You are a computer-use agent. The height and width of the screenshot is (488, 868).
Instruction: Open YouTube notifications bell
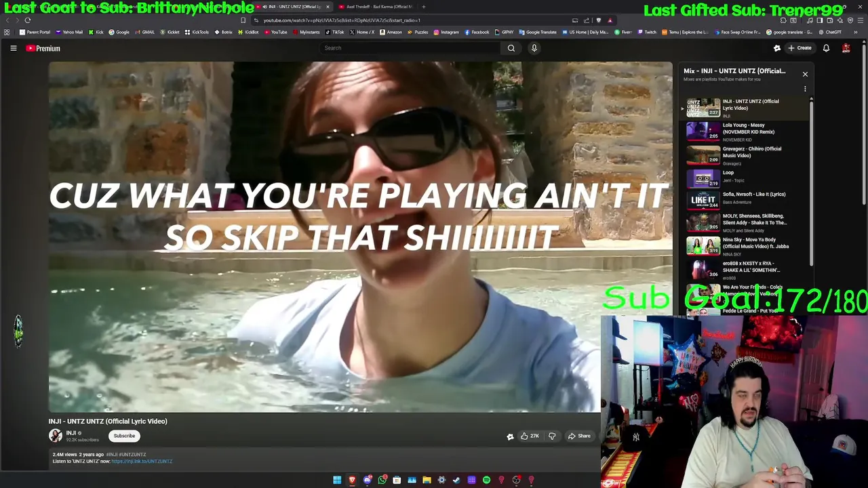click(826, 48)
